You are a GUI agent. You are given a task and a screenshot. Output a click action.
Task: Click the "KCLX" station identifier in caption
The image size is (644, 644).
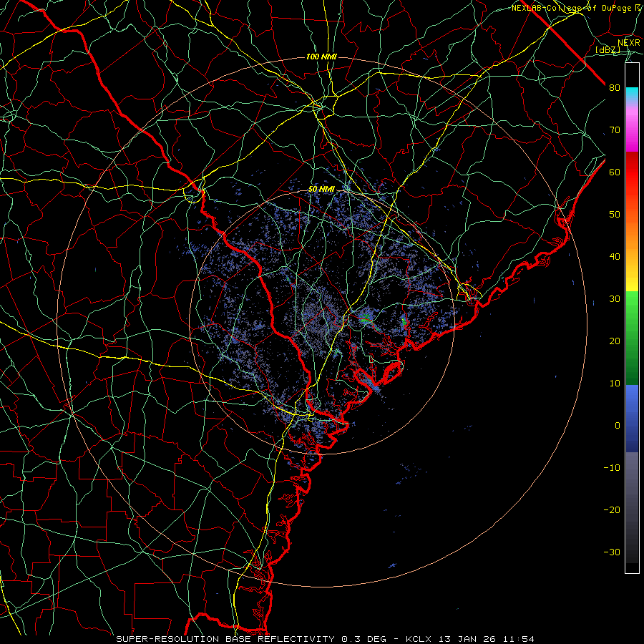pos(417,639)
